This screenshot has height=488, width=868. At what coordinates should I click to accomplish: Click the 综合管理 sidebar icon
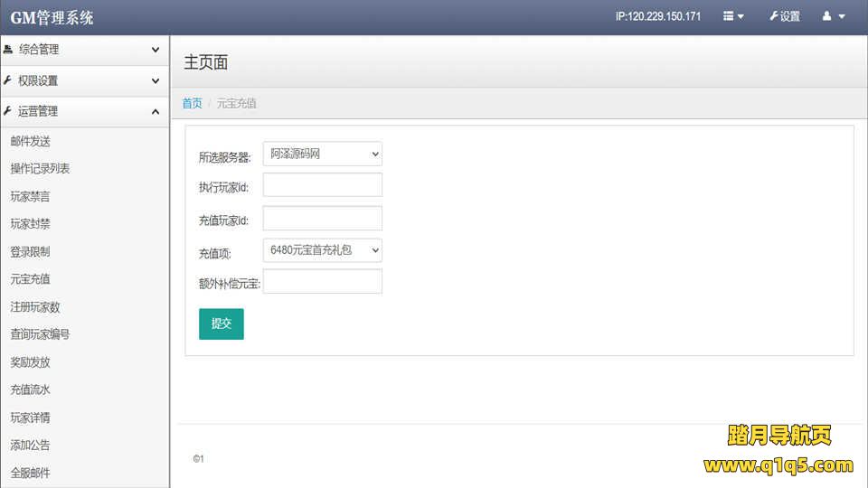point(8,50)
